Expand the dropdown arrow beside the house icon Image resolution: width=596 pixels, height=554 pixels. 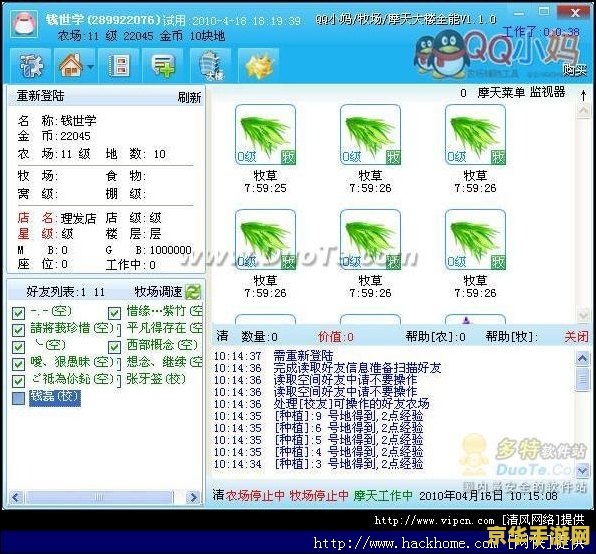pyautogui.click(x=90, y=67)
